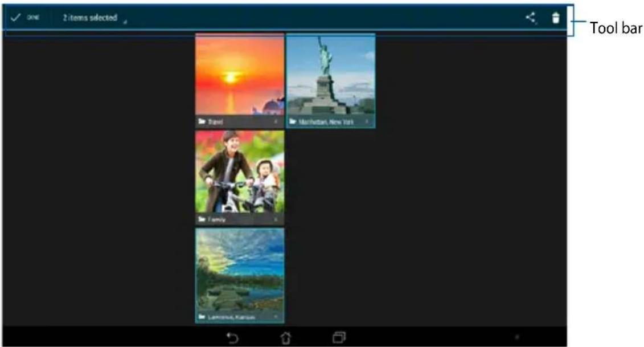
Task: Select the Family album thumbnail
Action: [x=240, y=172]
